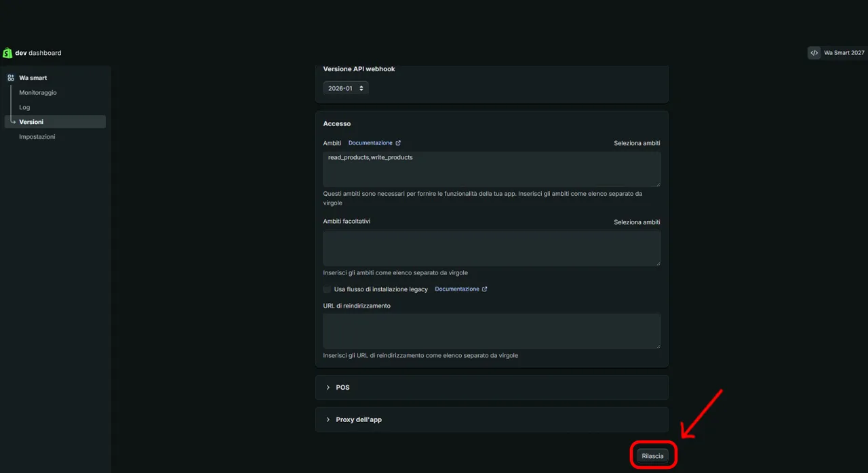Open the webhook API version 2026-01 dropdown
The width and height of the screenshot is (868, 473).
pos(345,88)
